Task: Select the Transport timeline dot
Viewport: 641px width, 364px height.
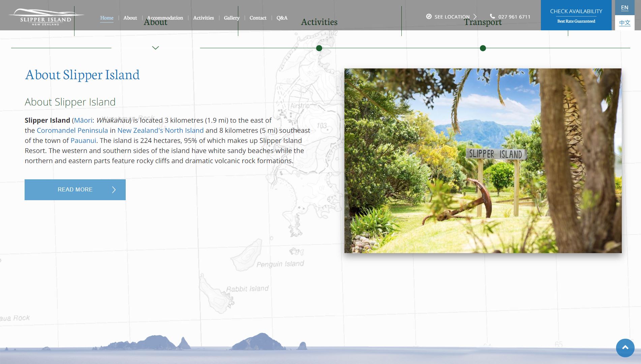Action: click(483, 48)
